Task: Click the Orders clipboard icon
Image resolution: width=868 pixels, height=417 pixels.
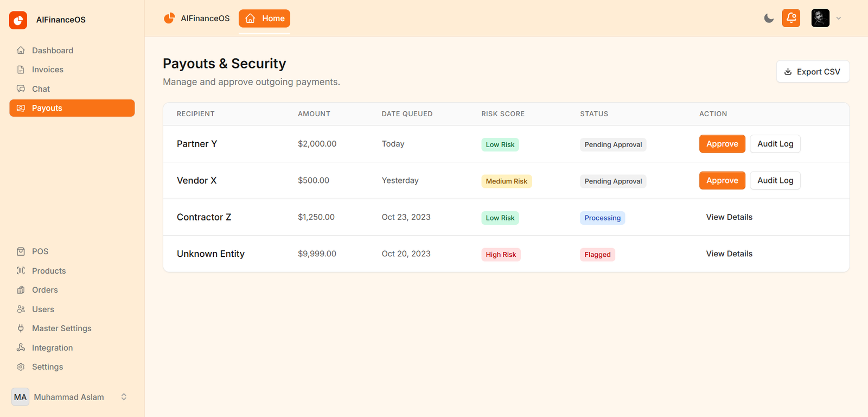Action: tap(21, 290)
